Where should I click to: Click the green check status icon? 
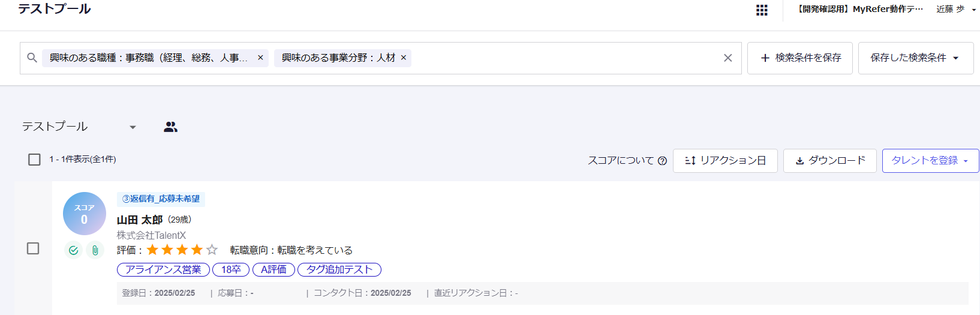[x=73, y=250]
